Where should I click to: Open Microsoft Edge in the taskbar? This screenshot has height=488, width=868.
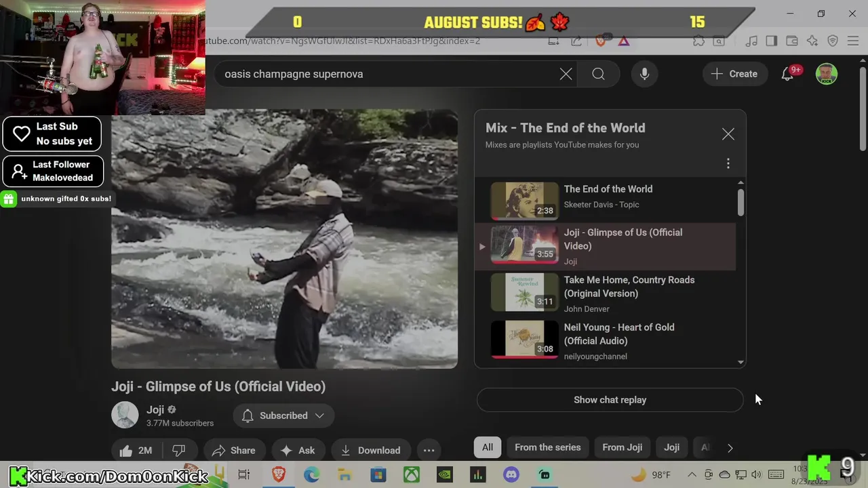[311, 474]
